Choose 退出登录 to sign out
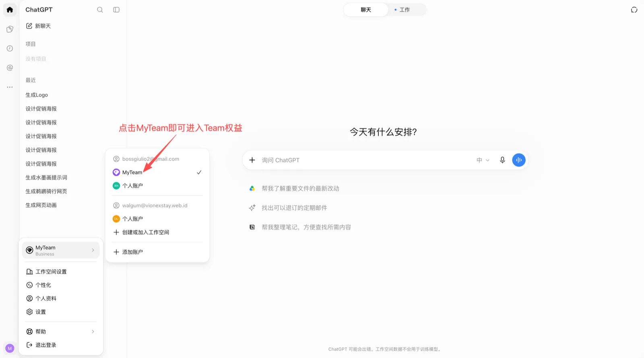Image resolution: width=644 pixels, height=358 pixels. point(61,345)
